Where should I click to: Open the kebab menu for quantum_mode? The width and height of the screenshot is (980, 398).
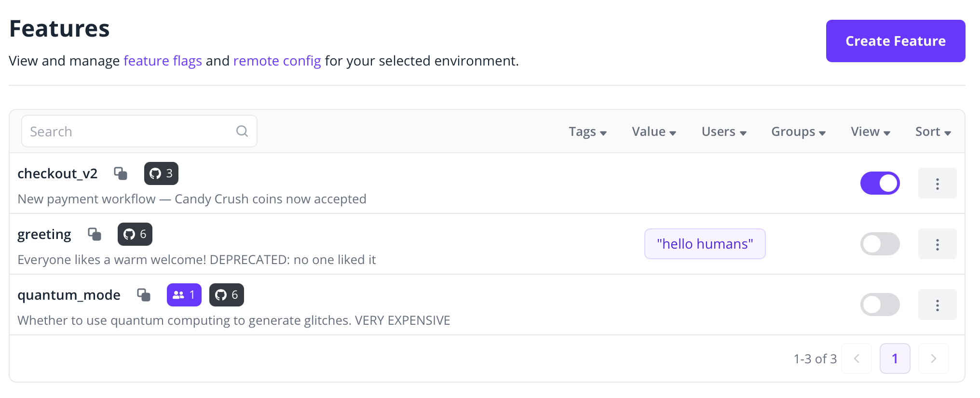(937, 305)
